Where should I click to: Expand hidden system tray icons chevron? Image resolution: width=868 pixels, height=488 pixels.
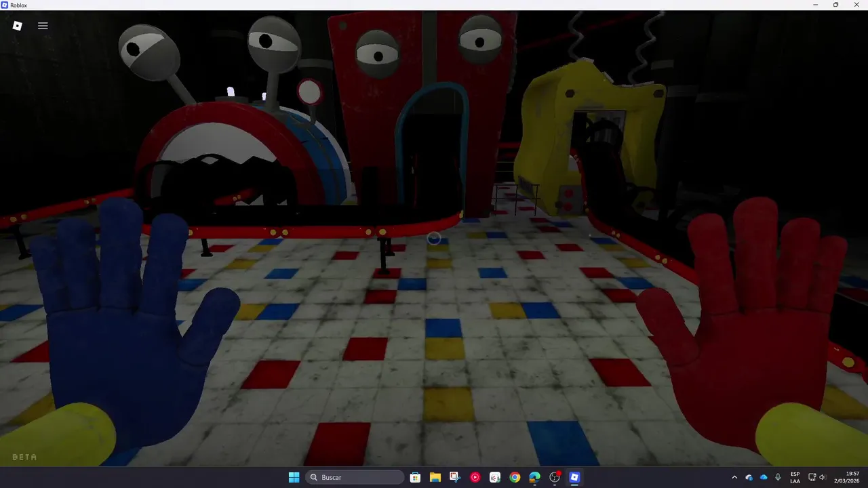734,477
